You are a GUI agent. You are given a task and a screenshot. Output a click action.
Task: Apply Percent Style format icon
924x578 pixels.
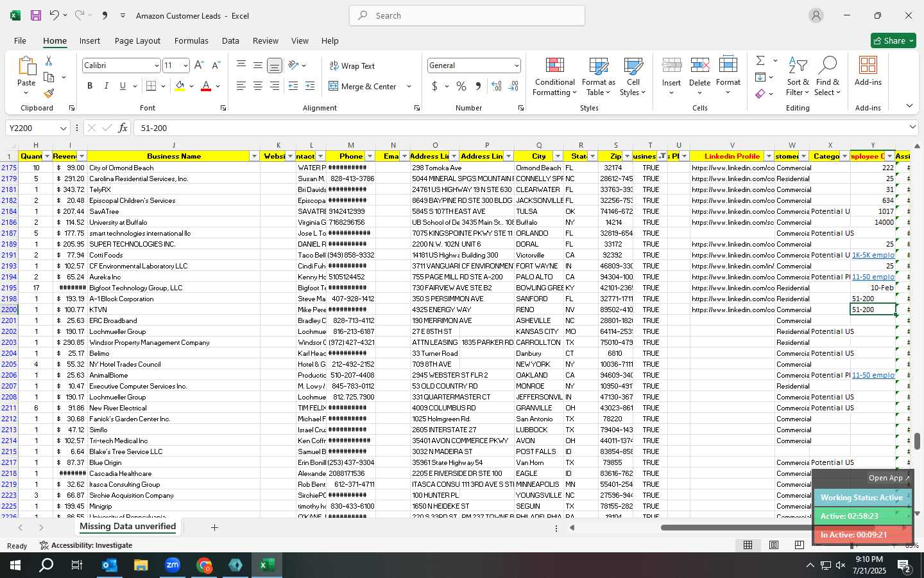(x=461, y=86)
